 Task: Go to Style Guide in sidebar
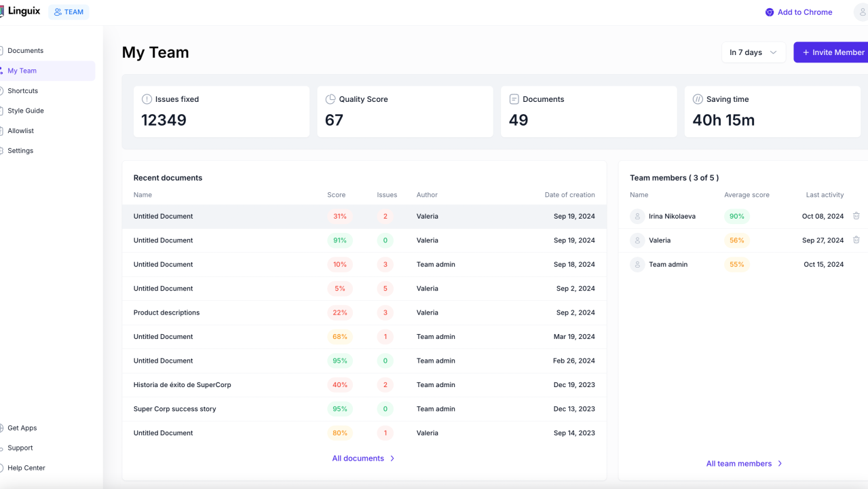pos(26,111)
